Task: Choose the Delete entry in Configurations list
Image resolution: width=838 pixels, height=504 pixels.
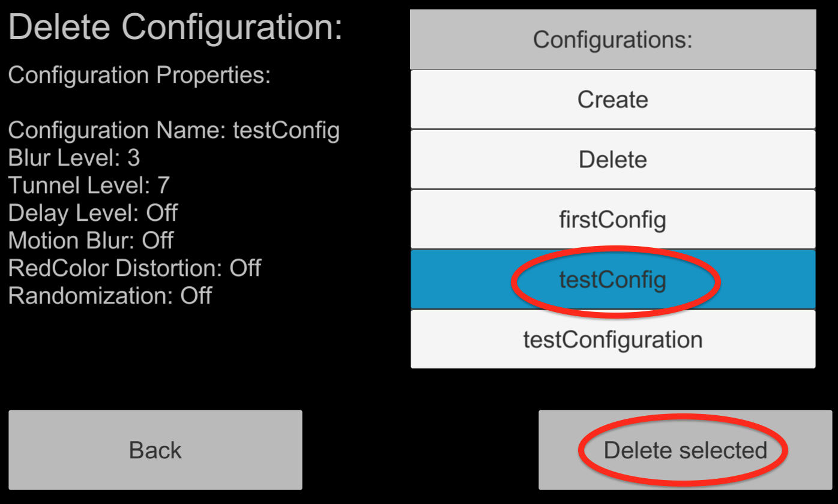Action: click(613, 160)
